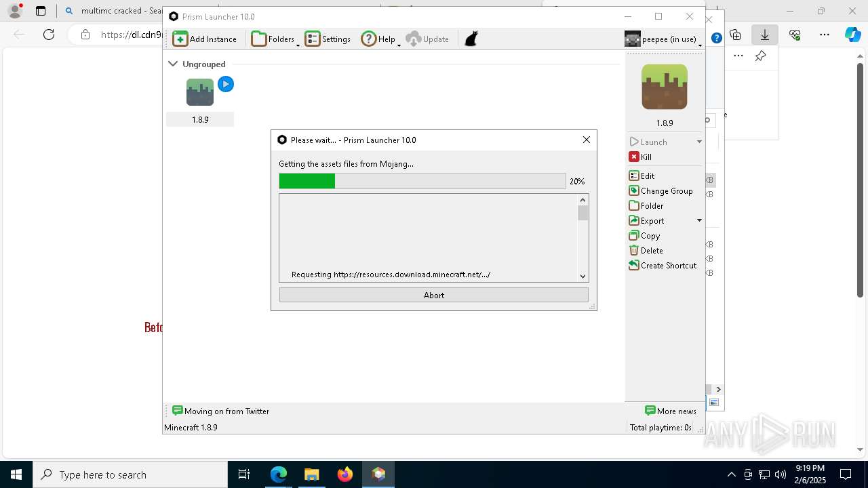The height and width of the screenshot is (488, 868).
Task: Open the notification center icon
Action: coord(846,474)
